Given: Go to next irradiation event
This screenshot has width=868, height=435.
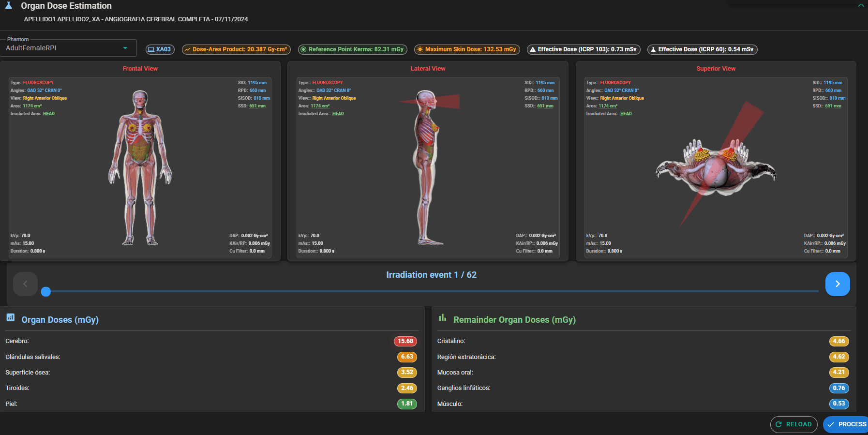Looking at the screenshot, I should click(x=838, y=284).
